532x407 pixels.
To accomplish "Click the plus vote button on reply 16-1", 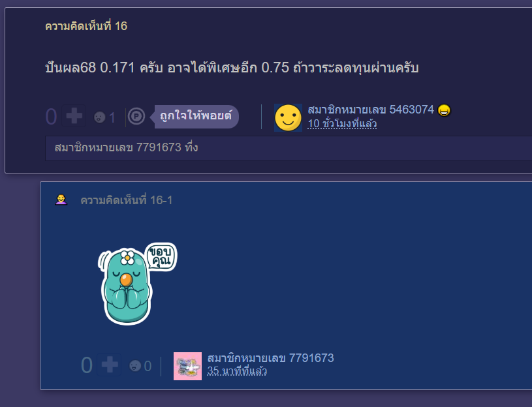I will pyautogui.click(x=109, y=365).
